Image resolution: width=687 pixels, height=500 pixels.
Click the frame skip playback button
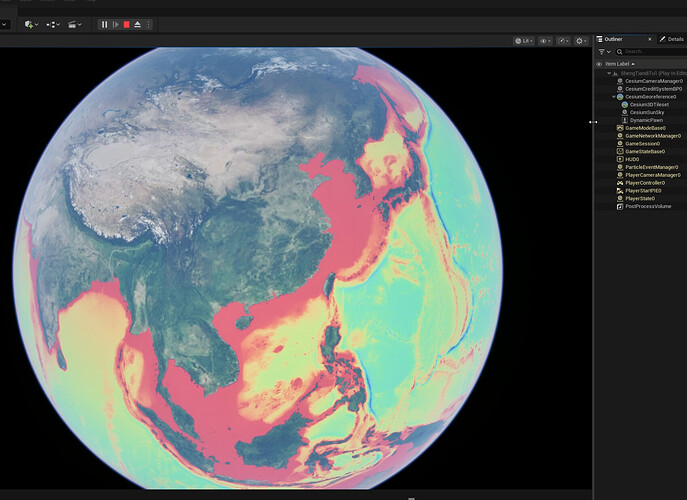[116, 25]
